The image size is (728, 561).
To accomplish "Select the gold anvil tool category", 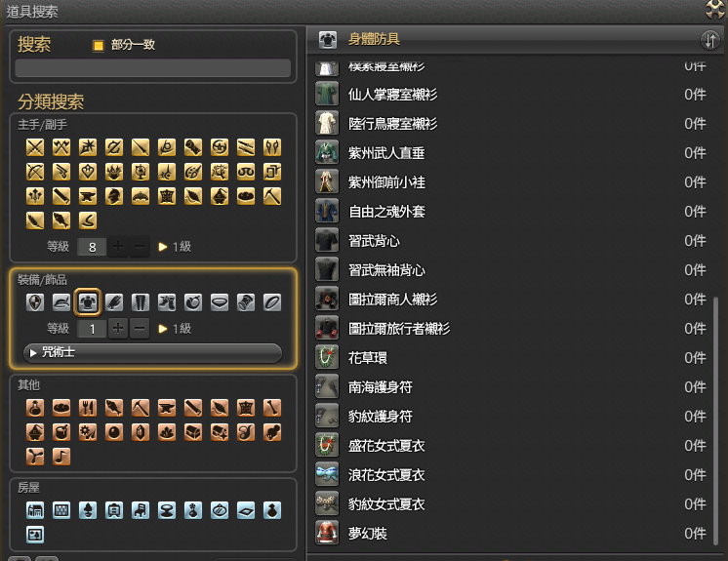I will (88, 196).
